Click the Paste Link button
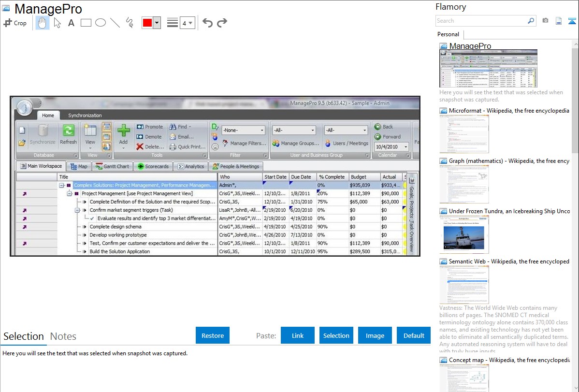579x392 pixels. (x=298, y=335)
